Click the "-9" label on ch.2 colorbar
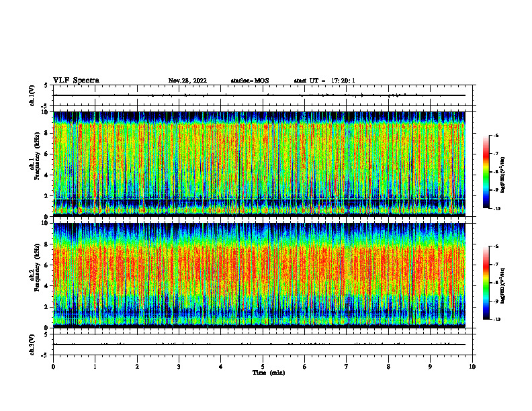 [496, 301]
